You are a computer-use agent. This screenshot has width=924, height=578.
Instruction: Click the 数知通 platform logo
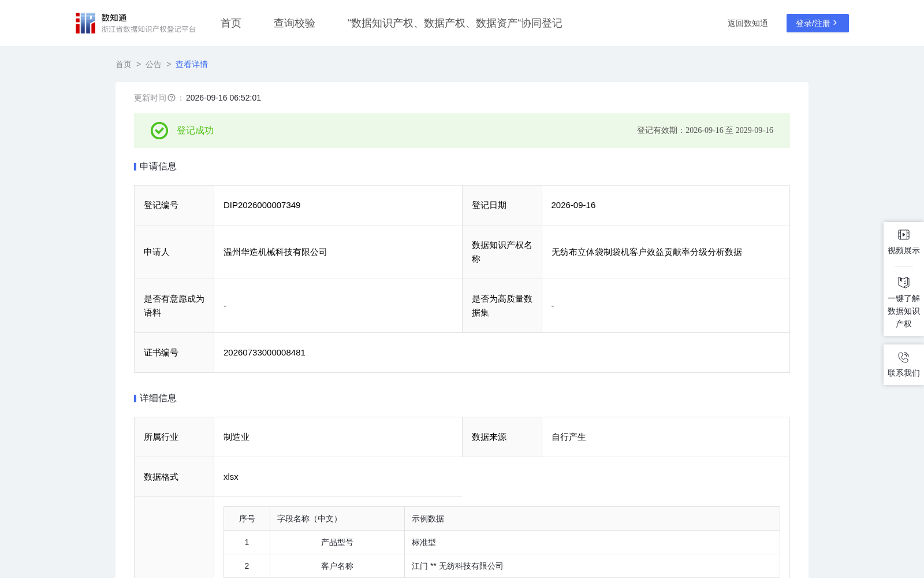point(136,23)
